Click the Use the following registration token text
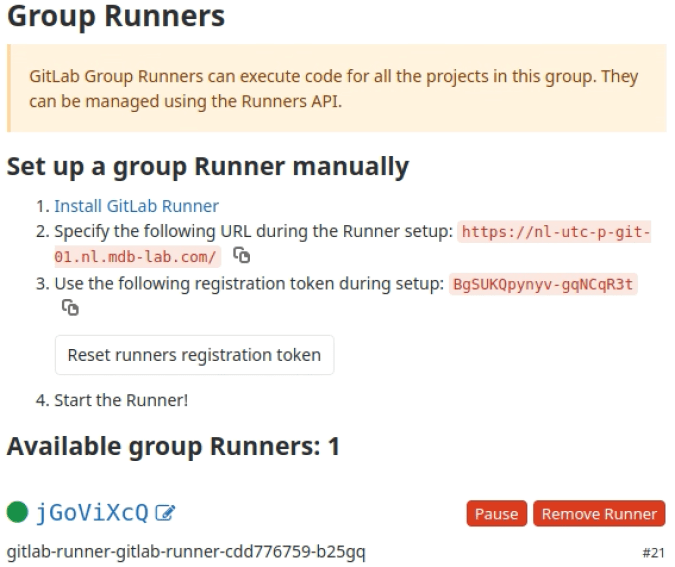The image size is (675, 567). pyautogui.click(x=249, y=284)
